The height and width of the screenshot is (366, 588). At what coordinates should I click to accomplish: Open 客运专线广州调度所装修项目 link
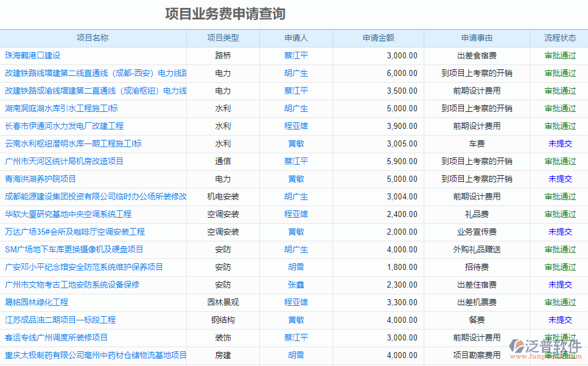point(56,337)
